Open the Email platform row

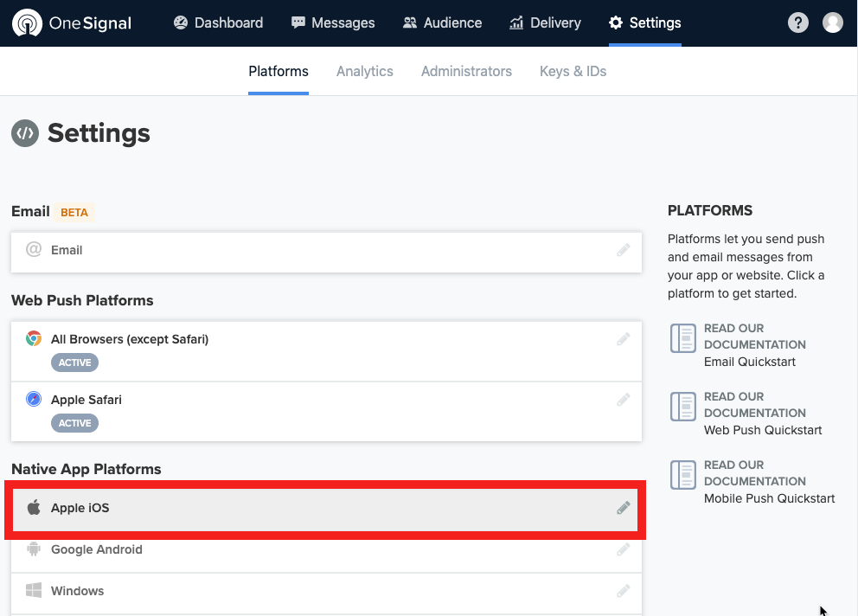(326, 252)
